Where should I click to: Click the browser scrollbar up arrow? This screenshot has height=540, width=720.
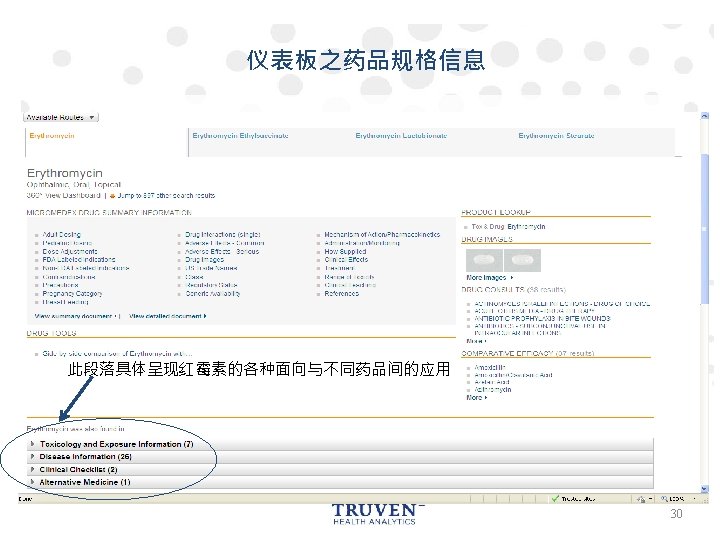point(705,116)
